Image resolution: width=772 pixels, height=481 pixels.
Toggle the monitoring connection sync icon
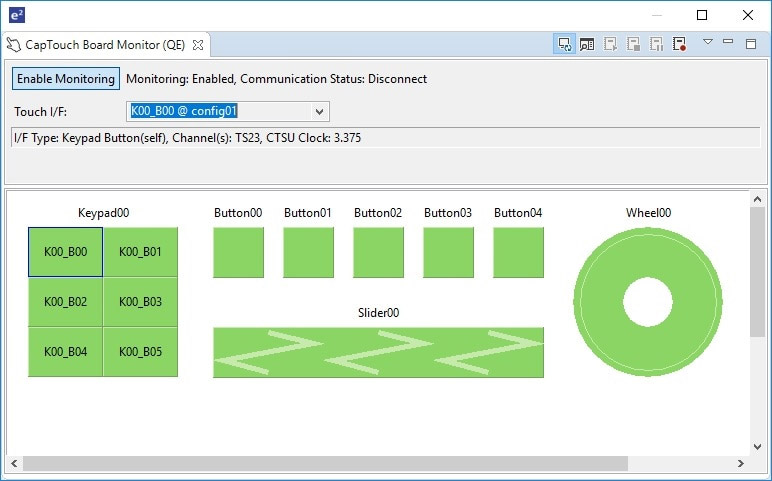coord(564,44)
